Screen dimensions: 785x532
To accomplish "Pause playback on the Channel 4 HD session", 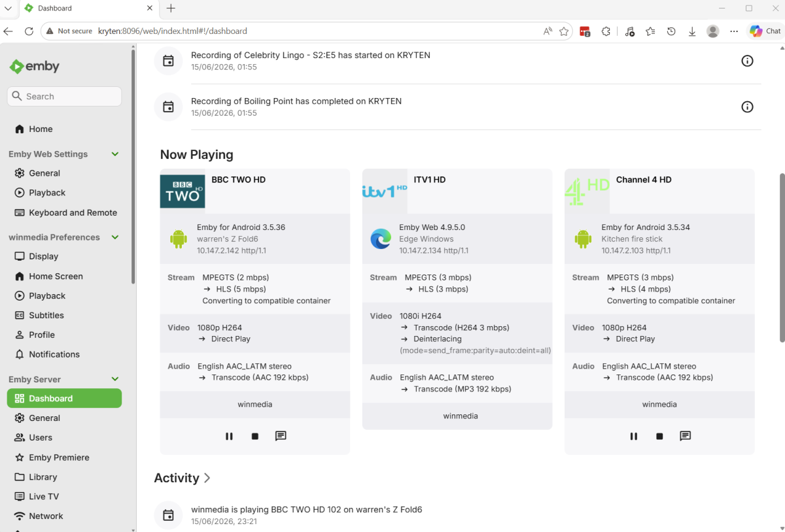I will [633, 436].
